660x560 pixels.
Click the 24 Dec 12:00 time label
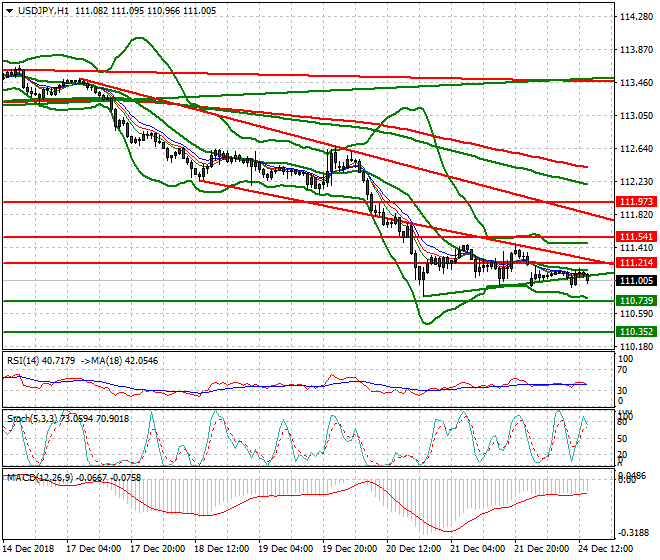(x=605, y=549)
